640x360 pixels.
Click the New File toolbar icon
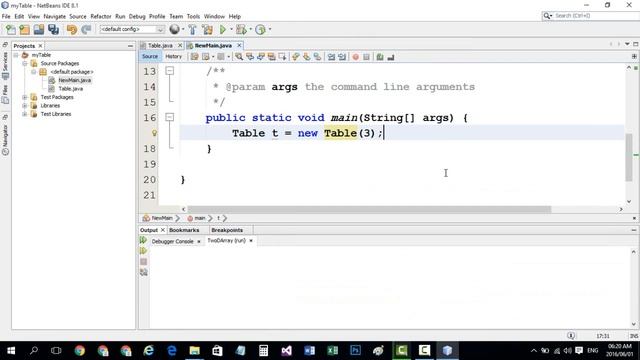[x=11, y=29]
